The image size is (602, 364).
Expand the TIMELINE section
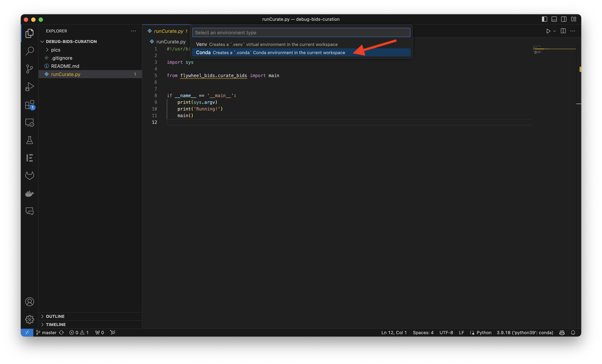90,324
